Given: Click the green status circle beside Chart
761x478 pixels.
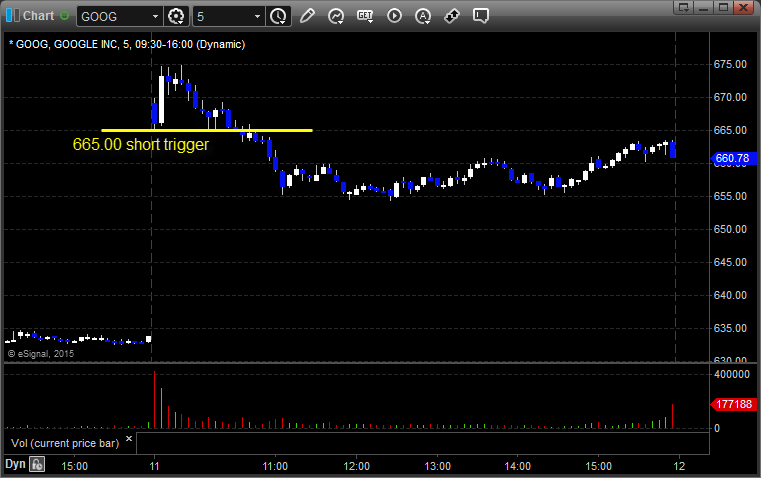Looking at the screenshot, I should click(64, 16).
